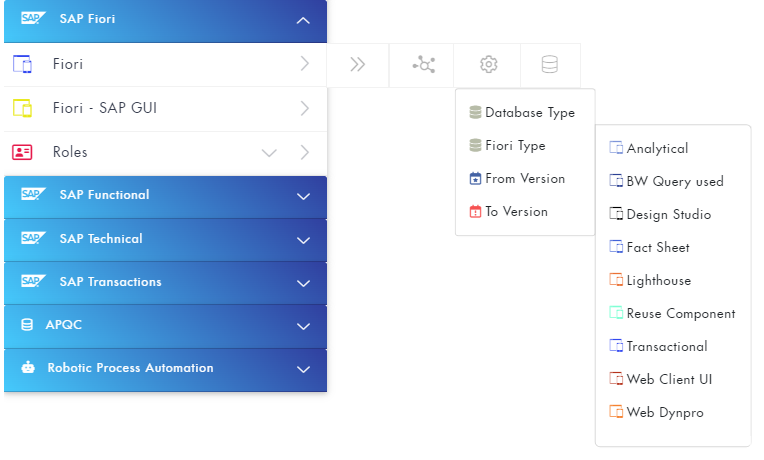Click the APQC header title
This screenshot has width=764, height=460.
63,325
